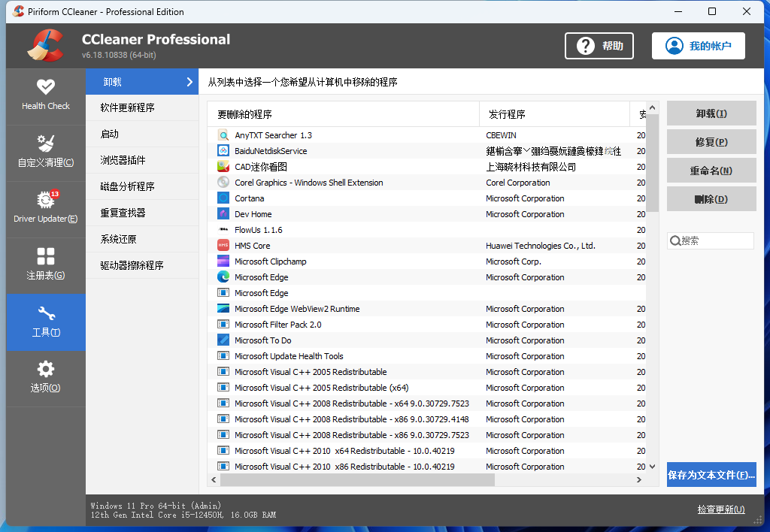Click the help question mark icon
This screenshot has height=532, width=770.
tap(585, 46)
